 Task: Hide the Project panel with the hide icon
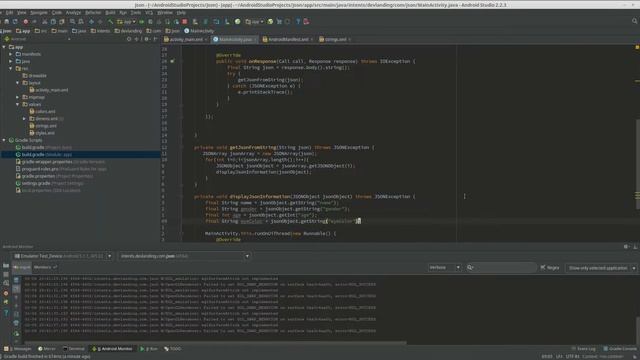(x=155, y=39)
